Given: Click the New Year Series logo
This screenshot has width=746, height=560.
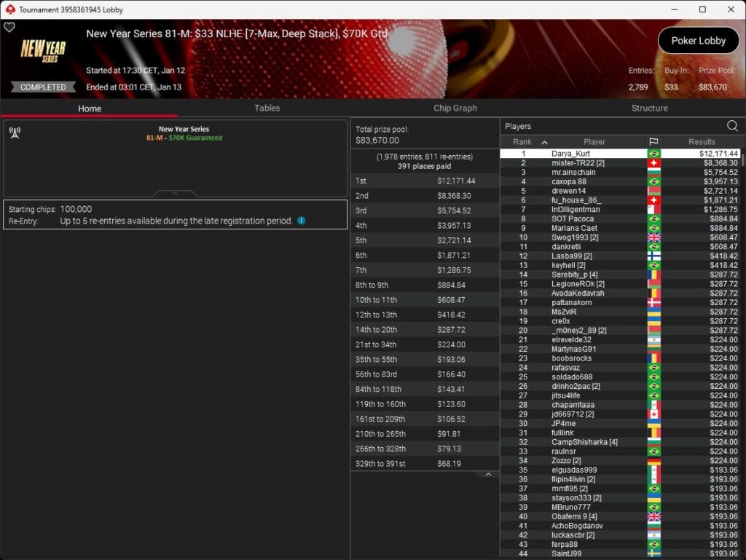Looking at the screenshot, I should coord(43,51).
